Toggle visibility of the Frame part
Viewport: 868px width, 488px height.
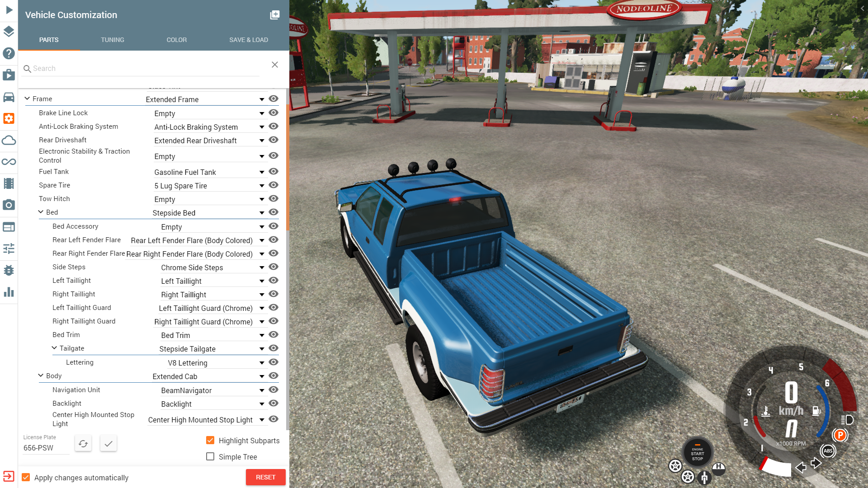(274, 99)
